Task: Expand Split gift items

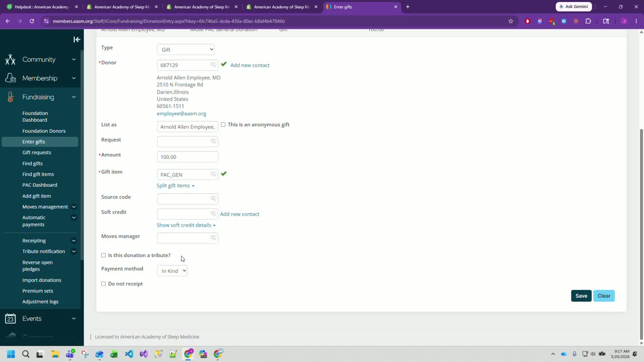Action: pos(176,186)
